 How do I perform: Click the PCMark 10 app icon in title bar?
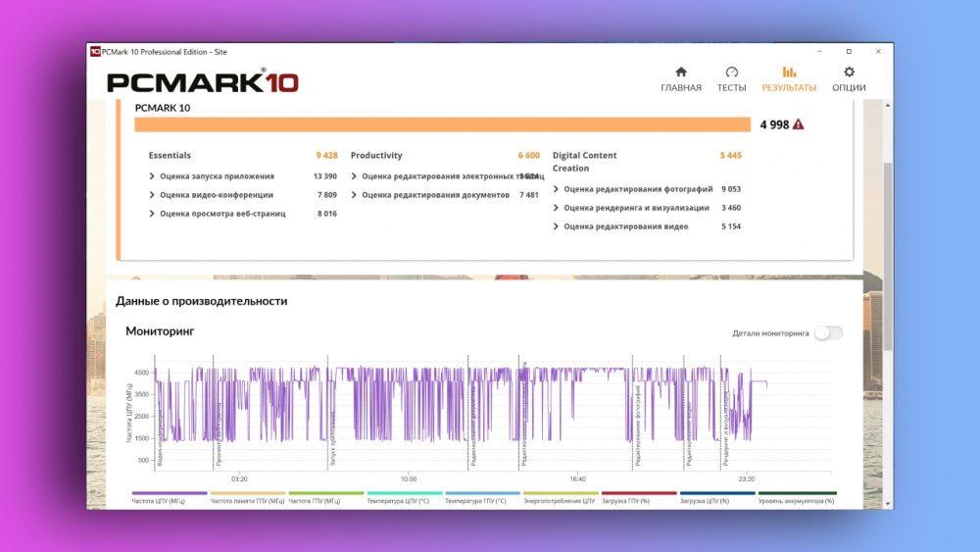[x=95, y=51]
